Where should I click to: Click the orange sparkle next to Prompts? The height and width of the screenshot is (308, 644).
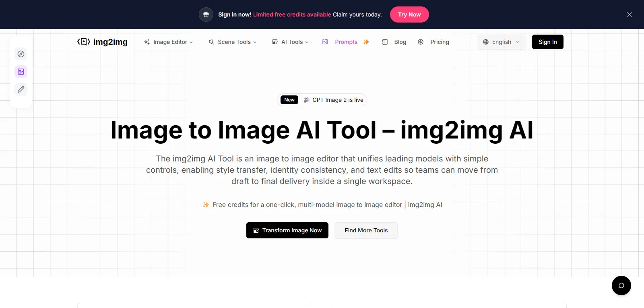click(366, 42)
